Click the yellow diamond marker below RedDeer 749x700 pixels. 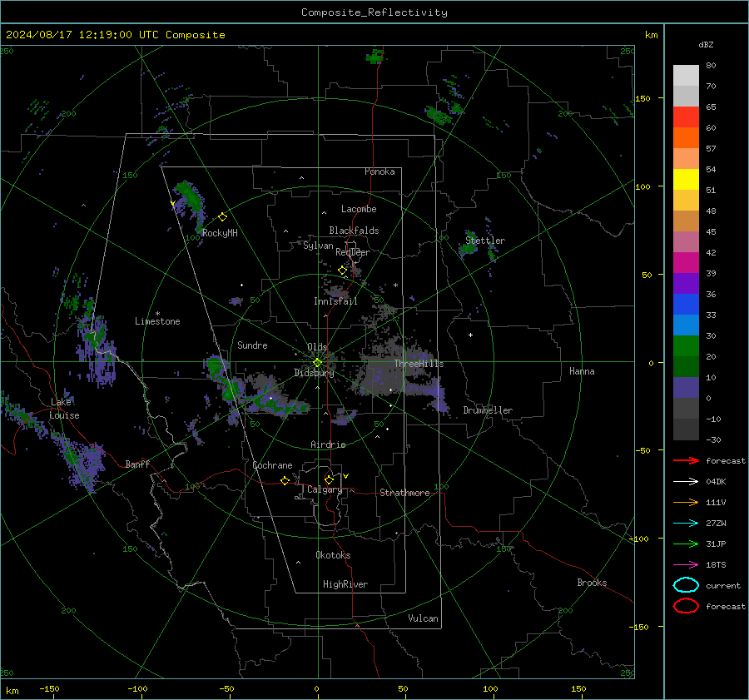click(x=342, y=271)
